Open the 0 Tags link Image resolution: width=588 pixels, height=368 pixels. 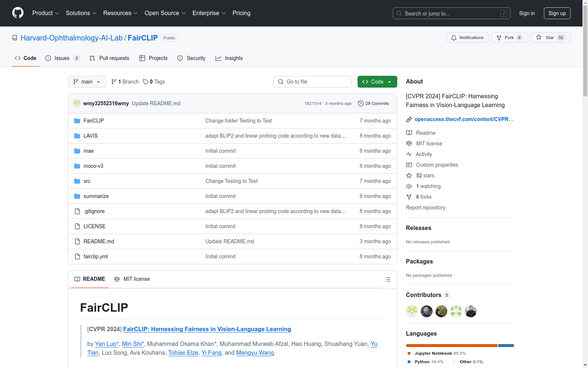tap(154, 82)
